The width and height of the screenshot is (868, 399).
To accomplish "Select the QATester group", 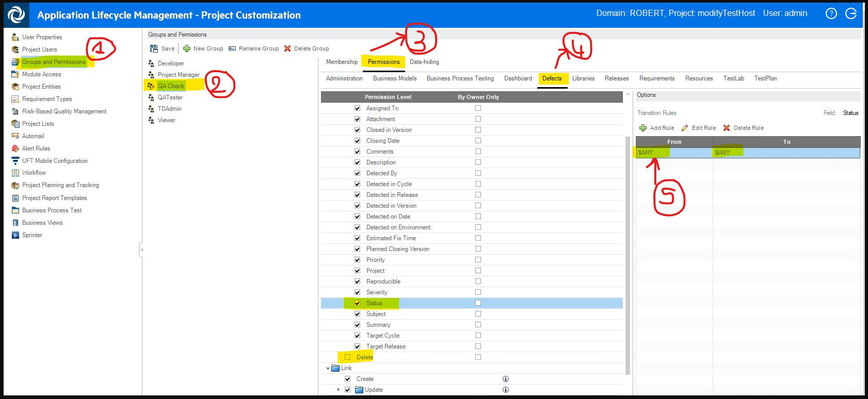I will click(170, 97).
